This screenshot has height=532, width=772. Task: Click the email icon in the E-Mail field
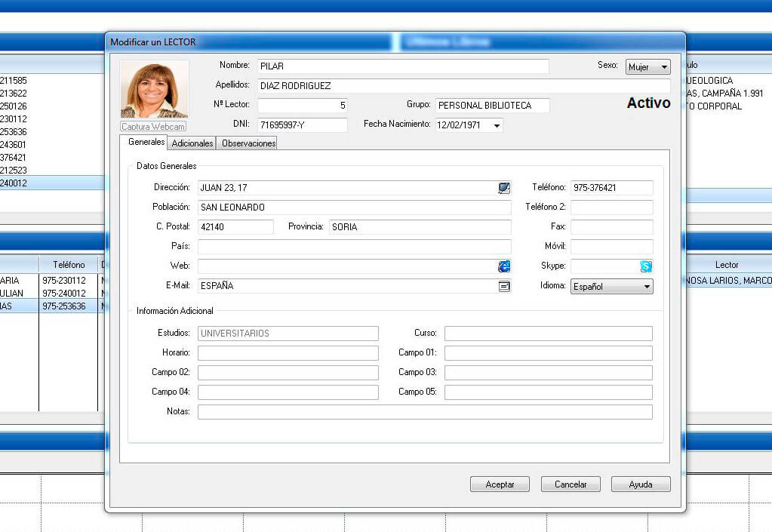pyautogui.click(x=503, y=286)
